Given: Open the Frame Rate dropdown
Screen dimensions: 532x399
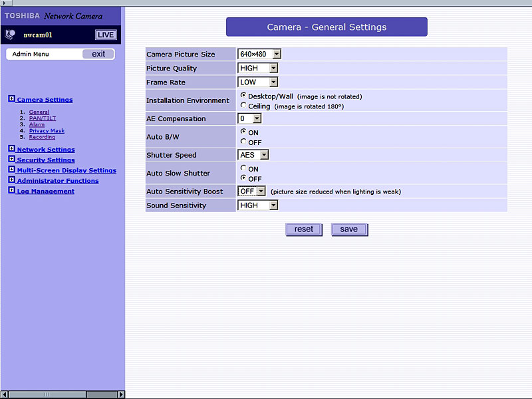Looking at the screenshot, I should (x=273, y=82).
